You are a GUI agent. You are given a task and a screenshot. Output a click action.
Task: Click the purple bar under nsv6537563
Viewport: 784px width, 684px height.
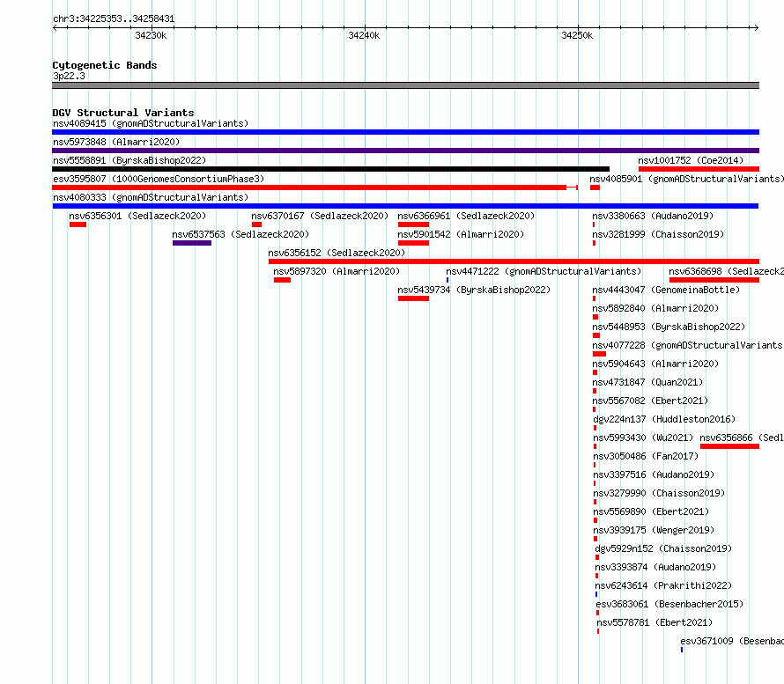click(192, 243)
